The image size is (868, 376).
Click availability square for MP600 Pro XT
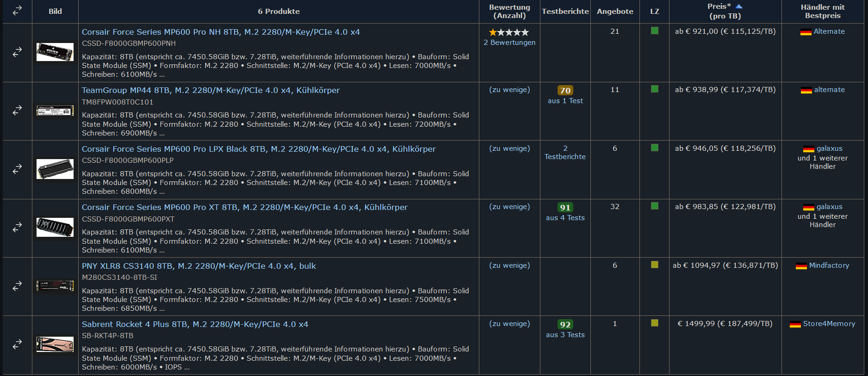pyautogui.click(x=654, y=206)
